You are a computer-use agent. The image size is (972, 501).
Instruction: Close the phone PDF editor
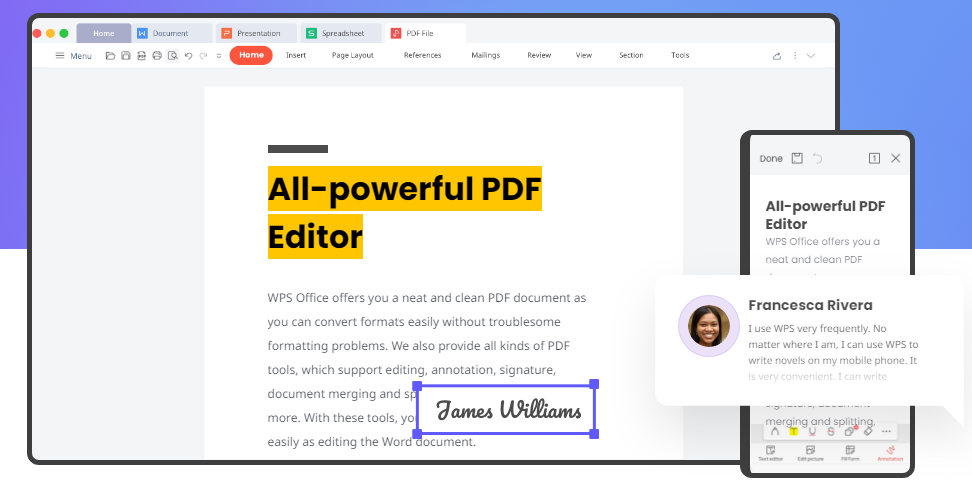(x=896, y=158)
